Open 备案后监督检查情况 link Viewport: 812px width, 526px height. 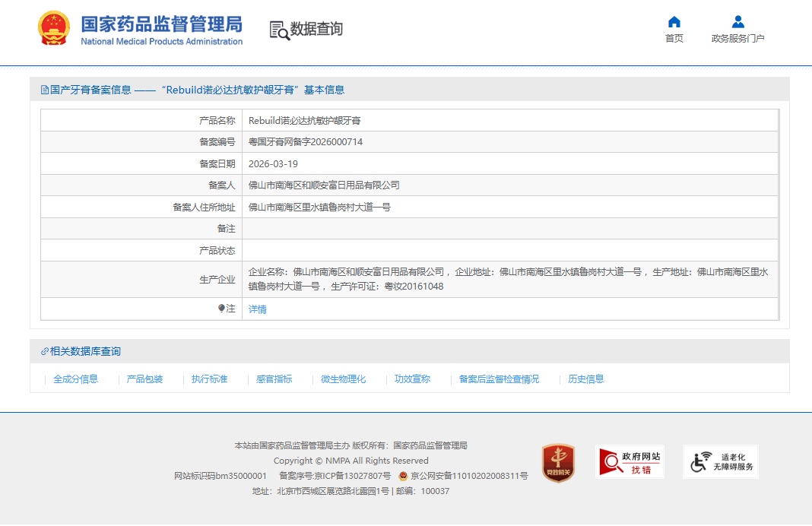point(499,379)
